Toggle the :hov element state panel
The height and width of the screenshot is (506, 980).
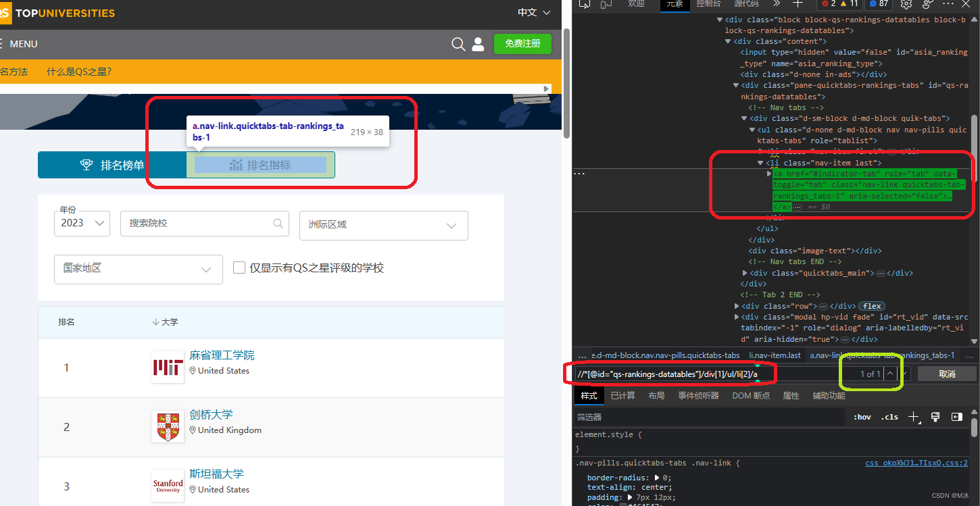(862, 417)
